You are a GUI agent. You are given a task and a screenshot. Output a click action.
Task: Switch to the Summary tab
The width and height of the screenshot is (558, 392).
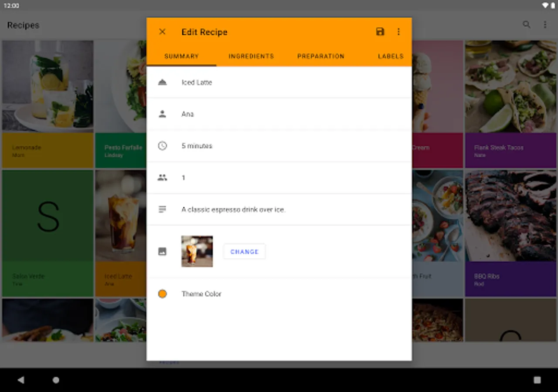[181, 56]
